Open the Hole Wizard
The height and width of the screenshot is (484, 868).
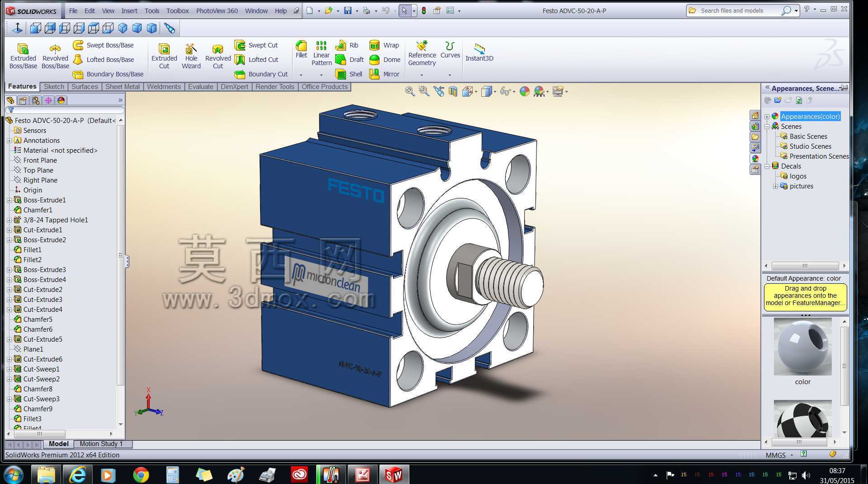[191, 56]
